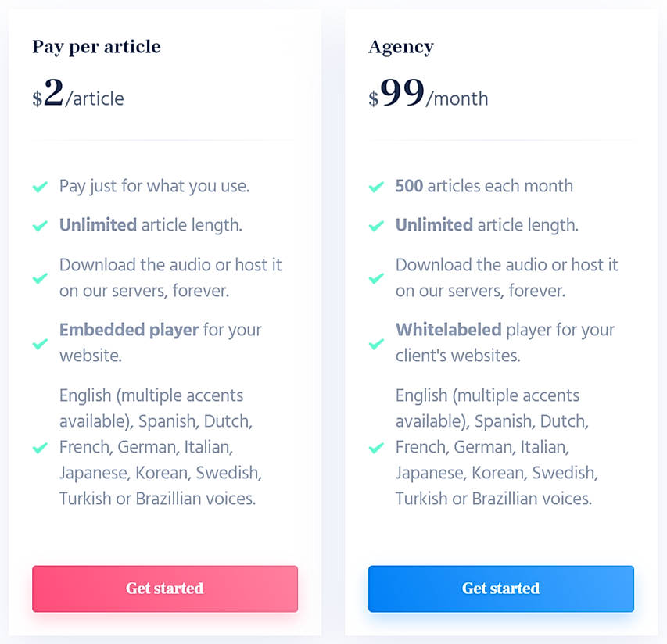Click the checkmark beside '500 articles each month'
The width and height of the screenshot is (667, 644).
(376, 187)
